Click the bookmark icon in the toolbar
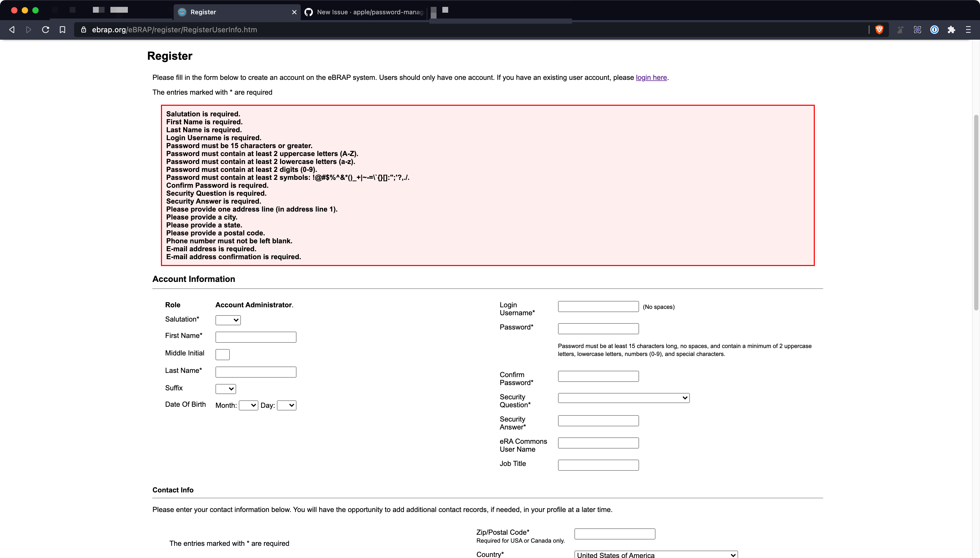The width and height of the screenshot is (980, 558). coord(62,30)
